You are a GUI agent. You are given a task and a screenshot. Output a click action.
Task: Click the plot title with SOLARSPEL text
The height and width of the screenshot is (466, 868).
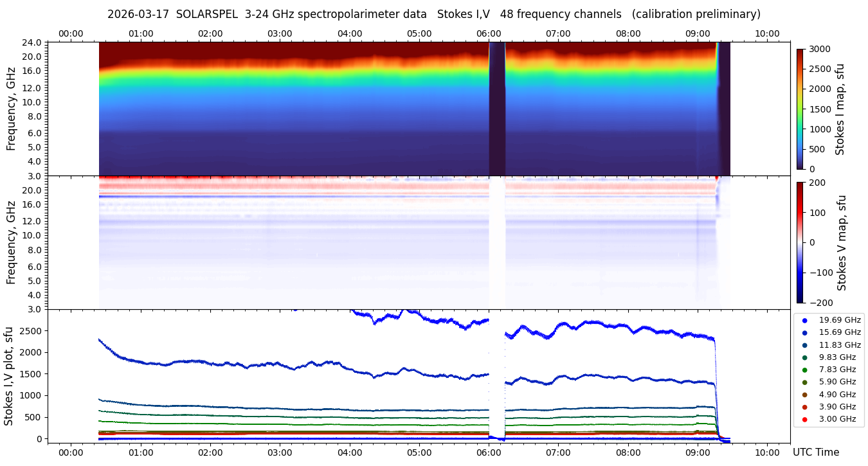pyautogui.click(x=434, y=14)
